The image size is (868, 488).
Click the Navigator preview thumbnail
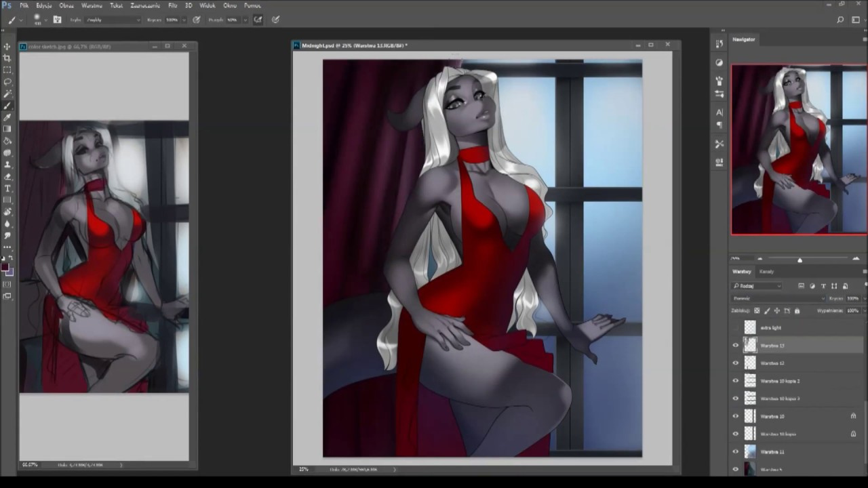(798, 150)
